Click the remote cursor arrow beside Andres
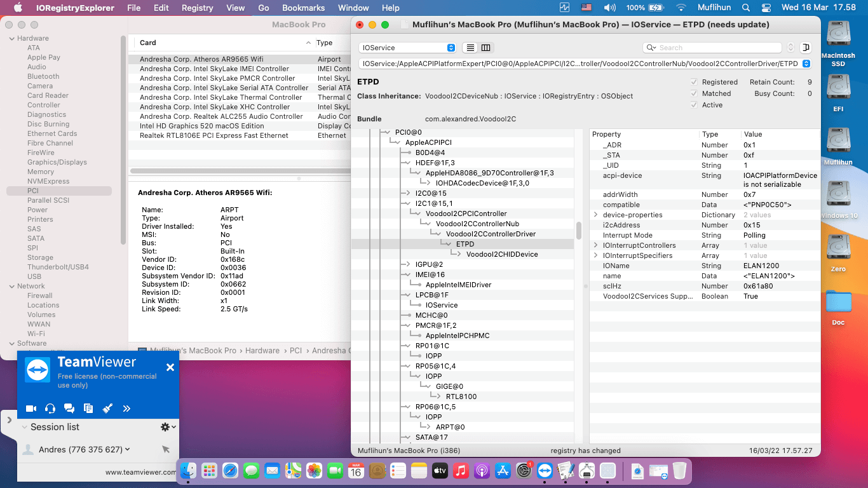This screenshot has height=488, width=868. 166,449
